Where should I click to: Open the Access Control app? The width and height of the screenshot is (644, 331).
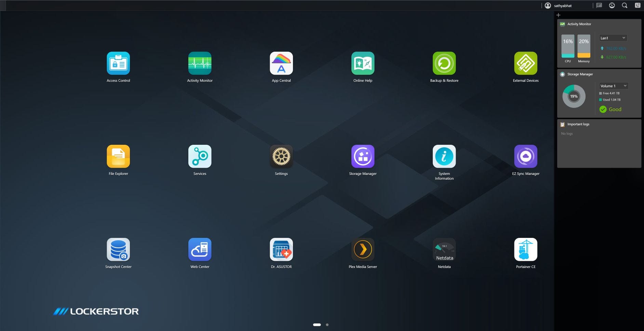coord(118,63)
